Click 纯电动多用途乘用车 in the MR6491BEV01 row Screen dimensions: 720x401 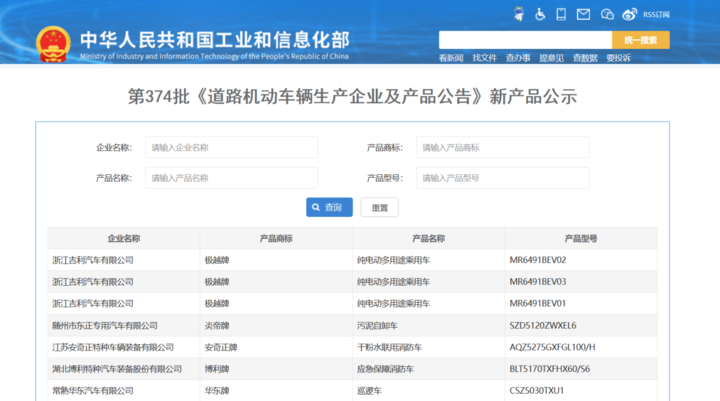point(394,304)
